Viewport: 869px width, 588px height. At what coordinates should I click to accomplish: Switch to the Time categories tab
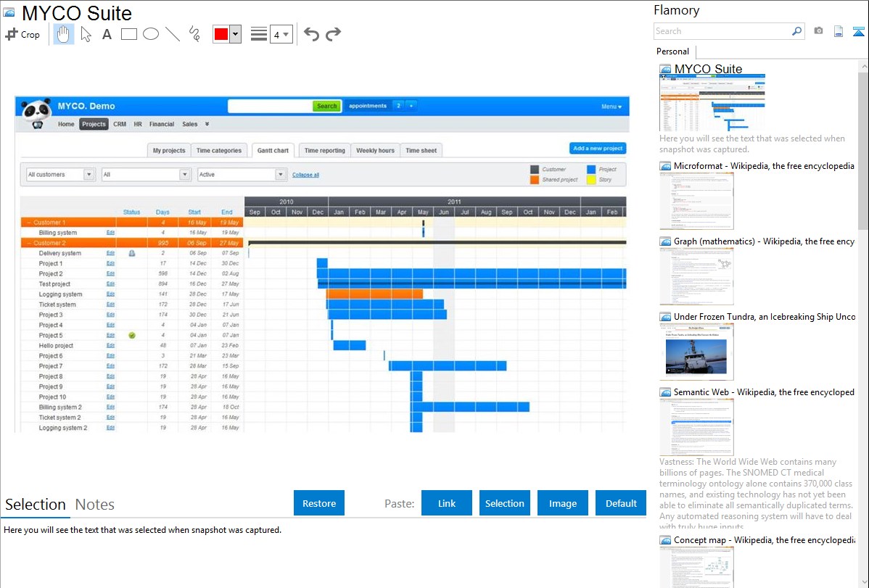click(219, 150)
